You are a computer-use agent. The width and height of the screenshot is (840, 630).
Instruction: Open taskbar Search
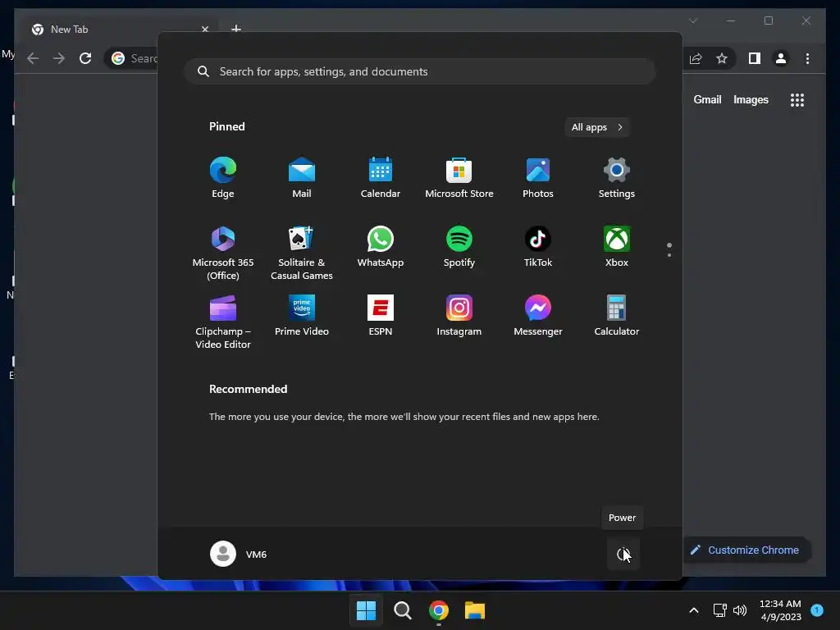click(x=402, y=610)
